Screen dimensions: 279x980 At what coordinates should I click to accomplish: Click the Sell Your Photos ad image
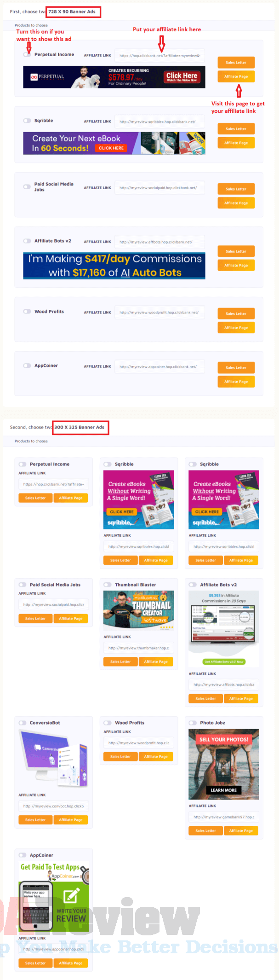(x=224, y=764)
